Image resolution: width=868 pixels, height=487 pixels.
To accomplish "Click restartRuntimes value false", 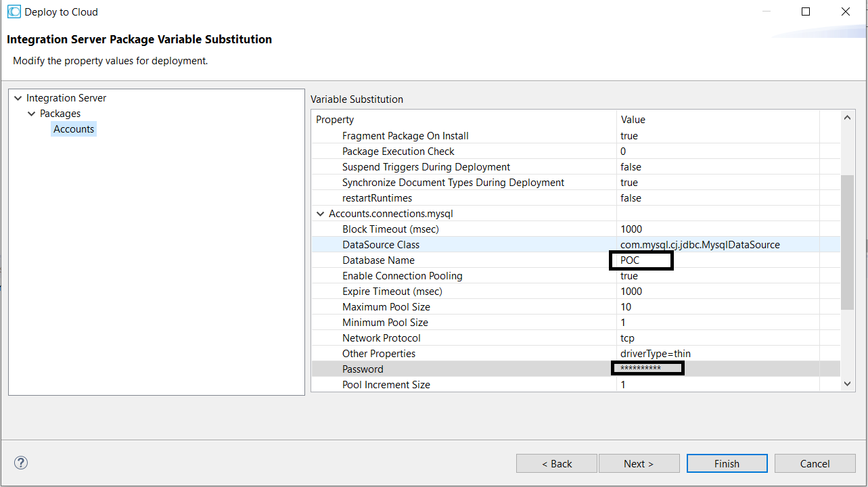I will (631, 198).
